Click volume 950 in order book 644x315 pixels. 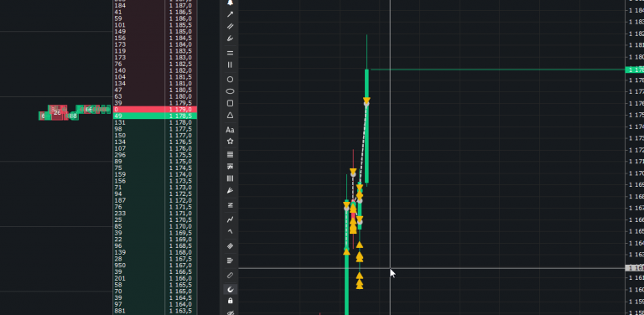[x=120, y=266]
